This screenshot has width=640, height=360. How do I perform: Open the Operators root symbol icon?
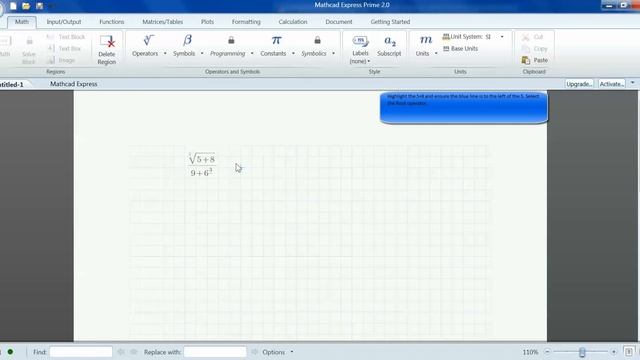click(x=148, y=40)
